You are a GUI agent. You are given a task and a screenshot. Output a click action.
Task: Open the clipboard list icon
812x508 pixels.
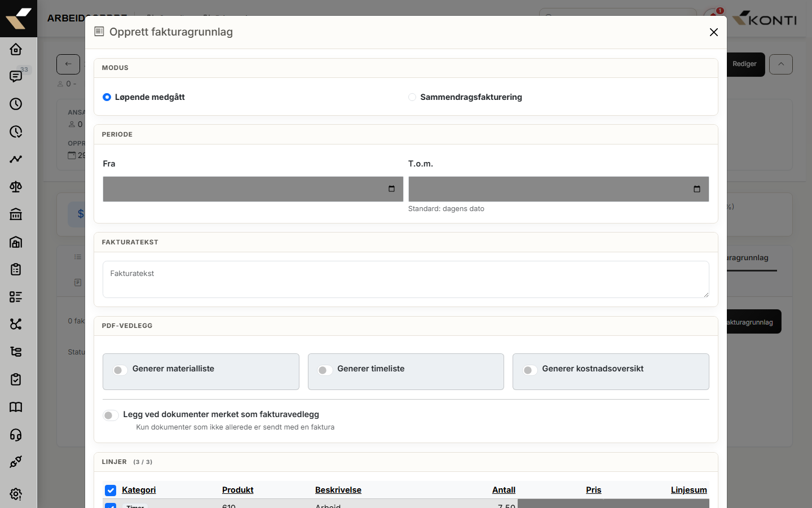coord(16,269)
